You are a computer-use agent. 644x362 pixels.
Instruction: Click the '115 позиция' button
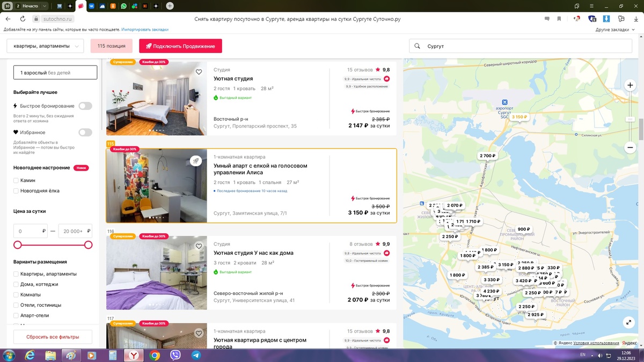tap(112, 46)
